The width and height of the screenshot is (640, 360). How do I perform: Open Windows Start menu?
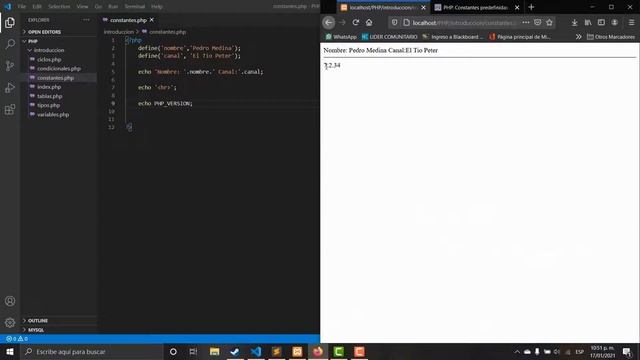tap(10, 351)
